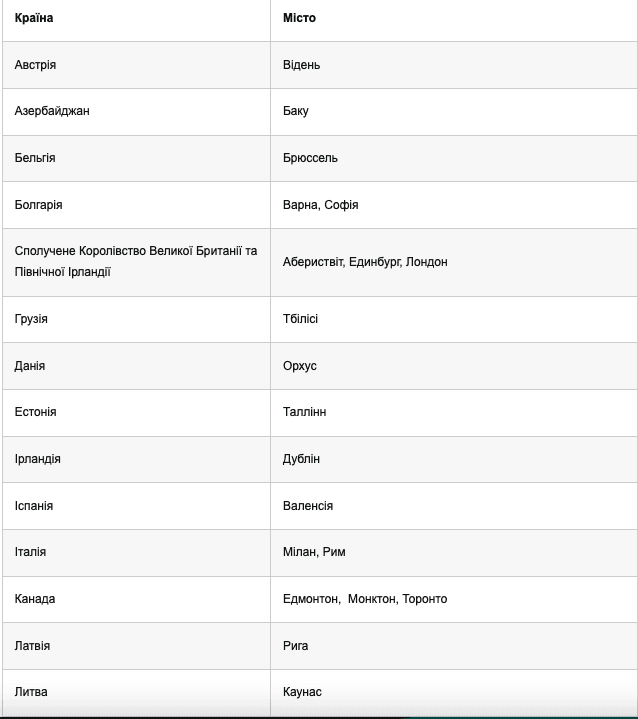Image resolution: width=638 pixels, height=719 pixels.
Task: Click the 'Місто' column header
Action: click(x=299, y=18)
